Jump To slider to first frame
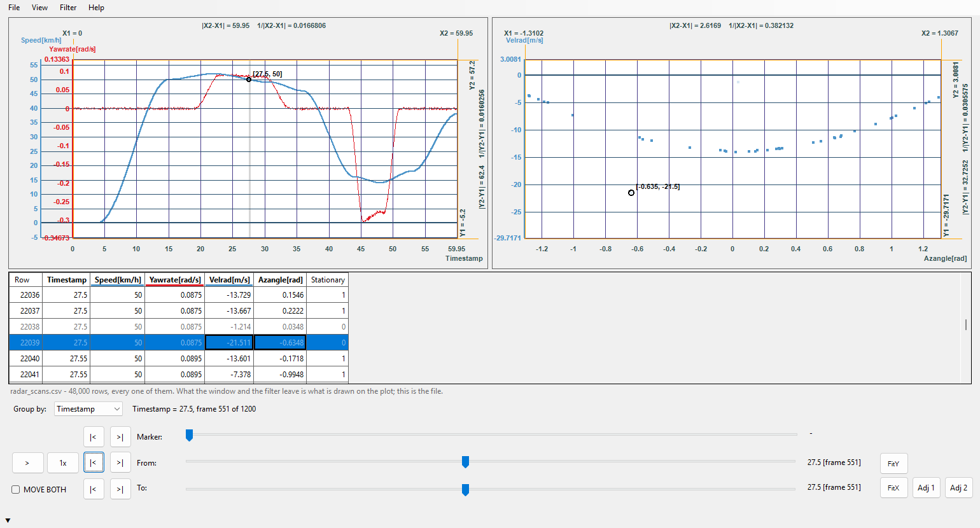 (94, 489)
